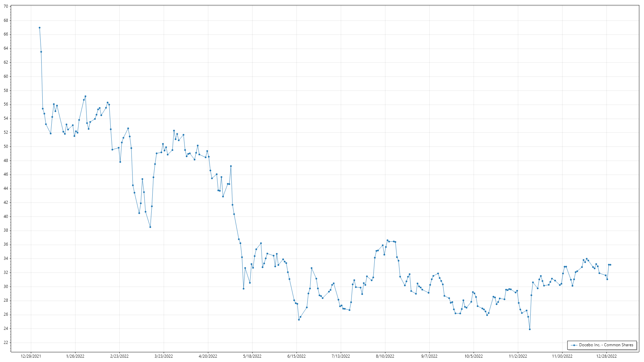Screen dimensions: 644x362
Task: Click the 12/29/2021 x-axis date label
Action: click(31, 356)
